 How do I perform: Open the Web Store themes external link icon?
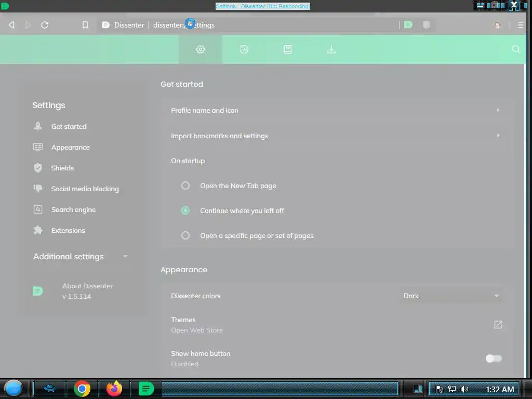pyautogui.click(x=498, y=325)
